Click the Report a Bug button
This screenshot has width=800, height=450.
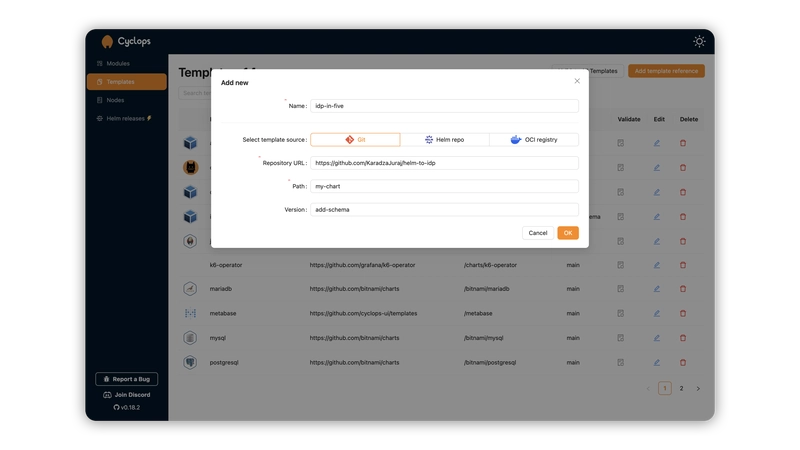click(x=126, y=379)
